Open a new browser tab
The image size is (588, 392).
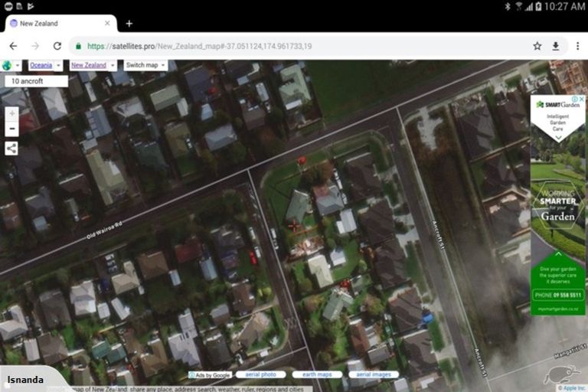coord(129,24)
